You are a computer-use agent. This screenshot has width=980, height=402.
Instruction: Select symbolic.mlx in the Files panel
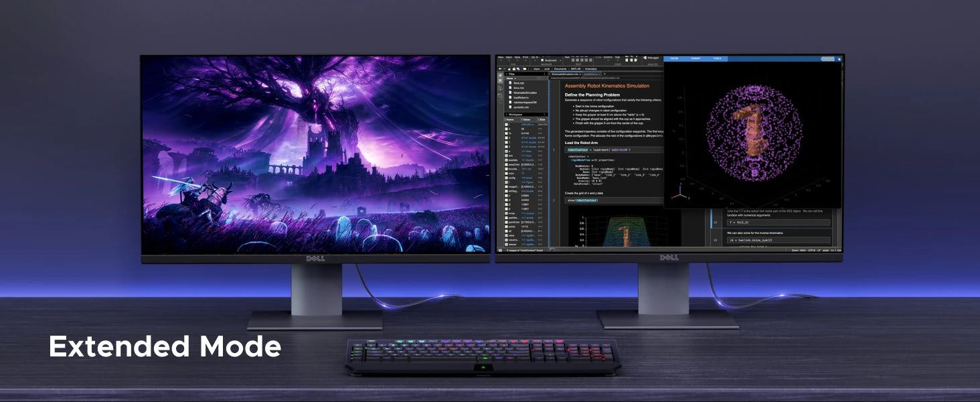coord(519,107)
